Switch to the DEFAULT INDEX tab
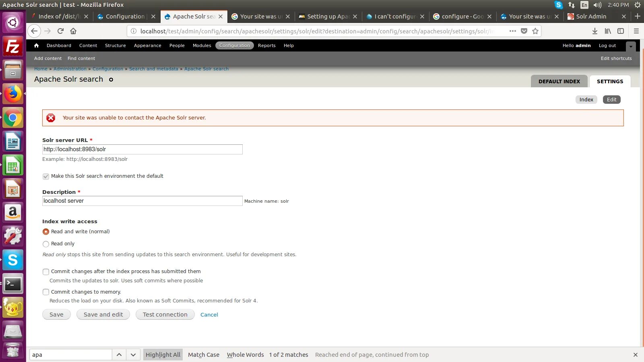Viewport: 644px width, 362px height. [559, 81]
